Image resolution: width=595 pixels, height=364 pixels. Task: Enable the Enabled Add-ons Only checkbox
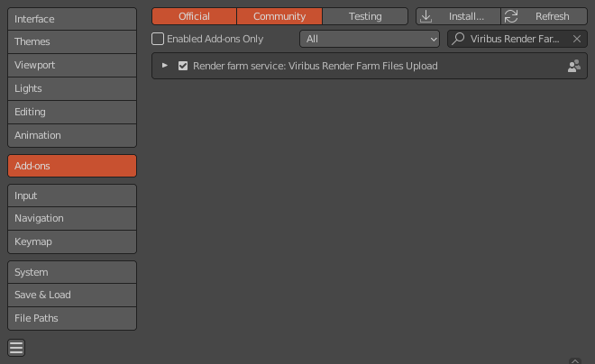click(158, 39)
